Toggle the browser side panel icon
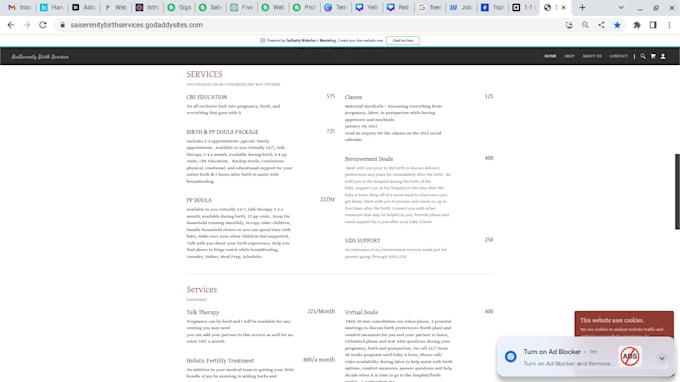Viewport: 680px width, 382px height. pos(653,25)
